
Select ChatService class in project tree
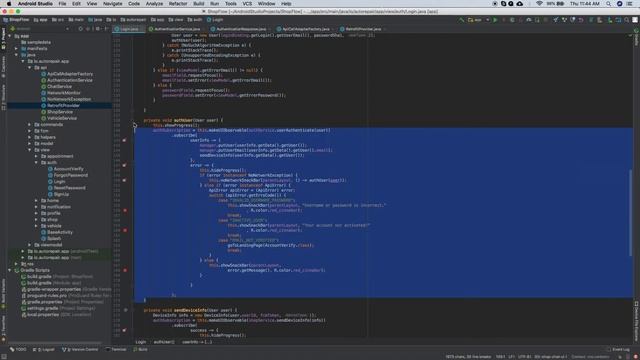coord(59,87)
